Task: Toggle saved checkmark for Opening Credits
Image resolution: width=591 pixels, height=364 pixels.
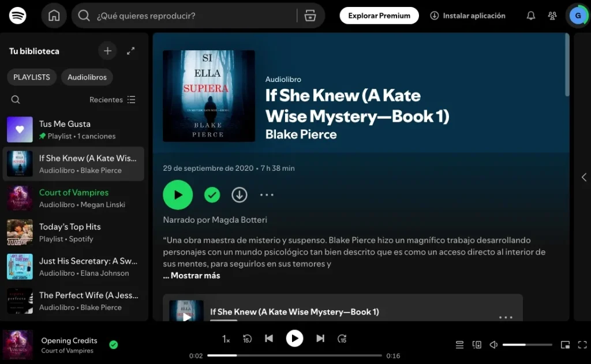Action: pos(114,345)
